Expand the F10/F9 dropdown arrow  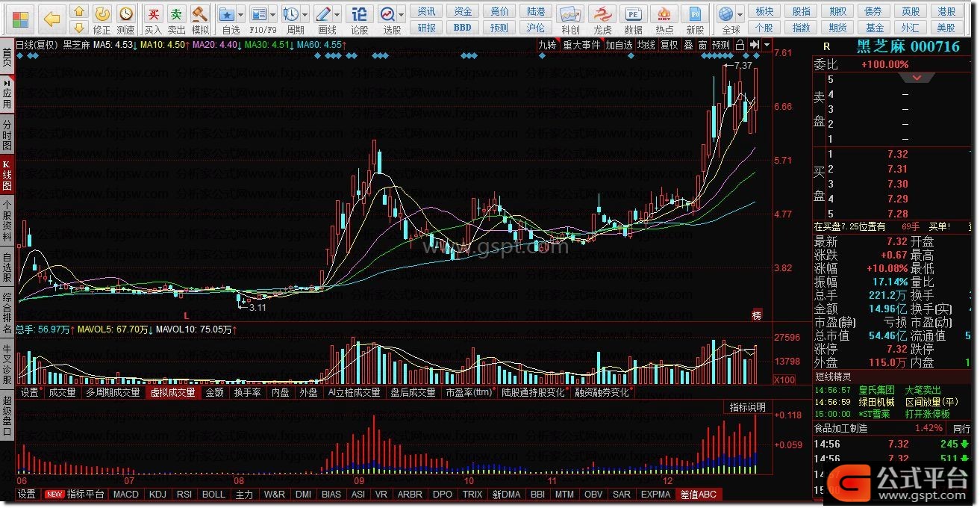tap(273, 14)
